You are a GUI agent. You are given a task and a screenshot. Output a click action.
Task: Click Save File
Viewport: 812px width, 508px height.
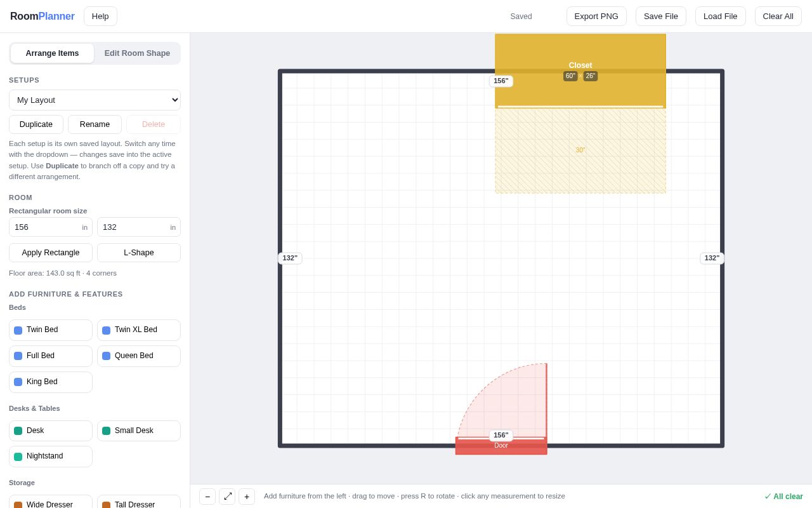(661, 17)
